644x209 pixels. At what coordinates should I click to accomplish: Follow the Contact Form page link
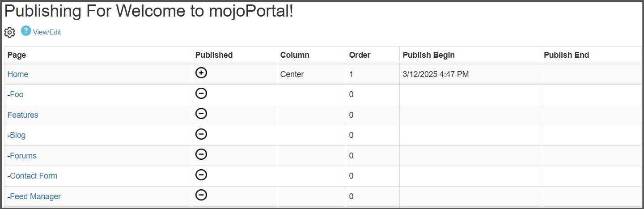pyautogui.click(x=34, y=176)
